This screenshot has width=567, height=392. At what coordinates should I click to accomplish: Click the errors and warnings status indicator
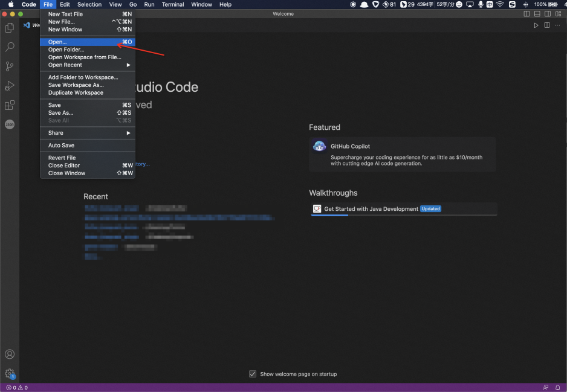click(17, 388)
